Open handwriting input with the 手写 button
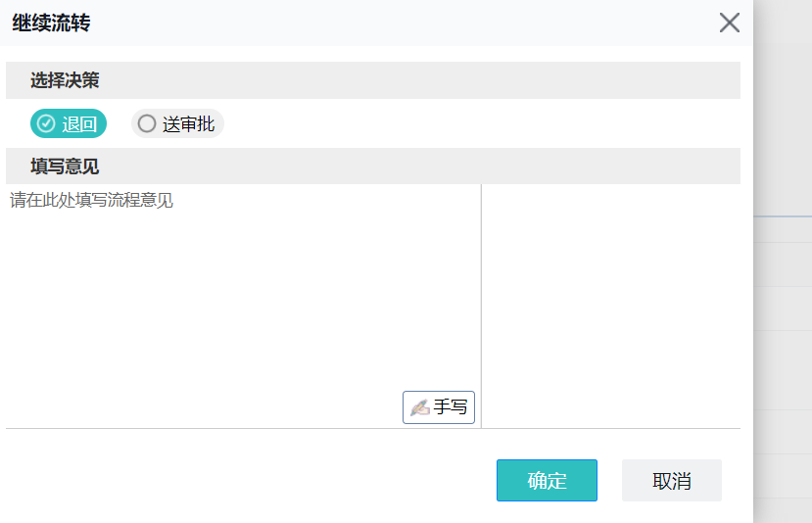812x523 pixels. pyautogui.click(x=439, y=407)
